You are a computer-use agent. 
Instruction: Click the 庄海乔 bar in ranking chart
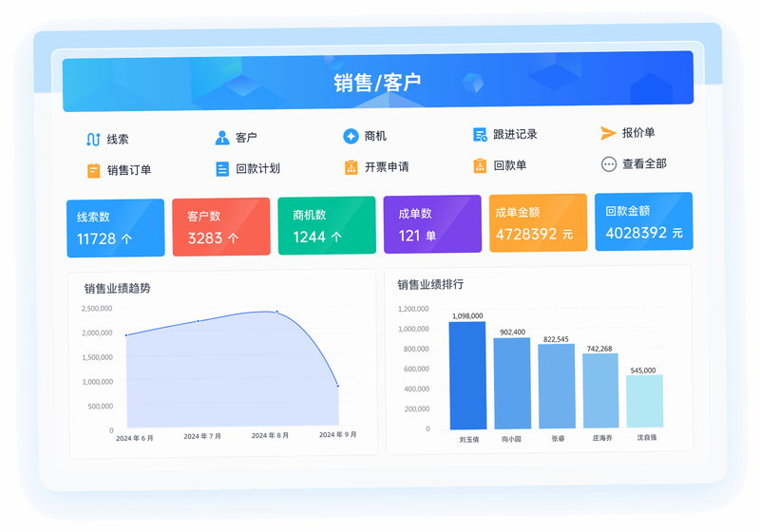(600, 390)
